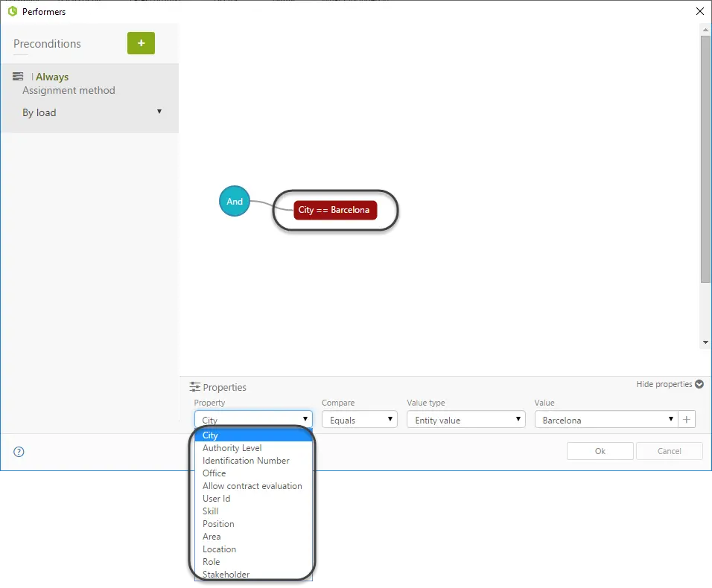
Task: Click the help question mark icon
Action: pos(19,452)
